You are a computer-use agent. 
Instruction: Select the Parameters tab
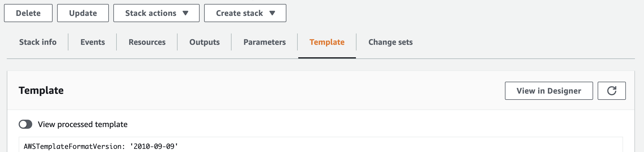click(264, 42)
